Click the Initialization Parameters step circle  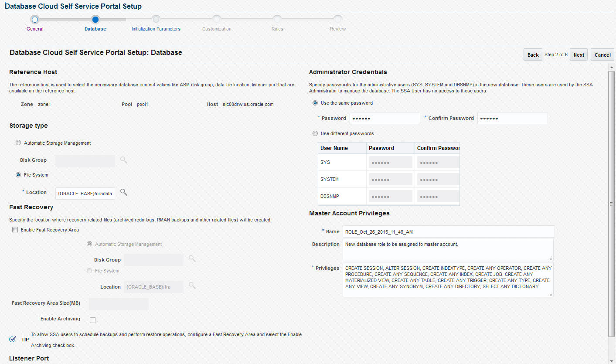click(x=156, y=19)
